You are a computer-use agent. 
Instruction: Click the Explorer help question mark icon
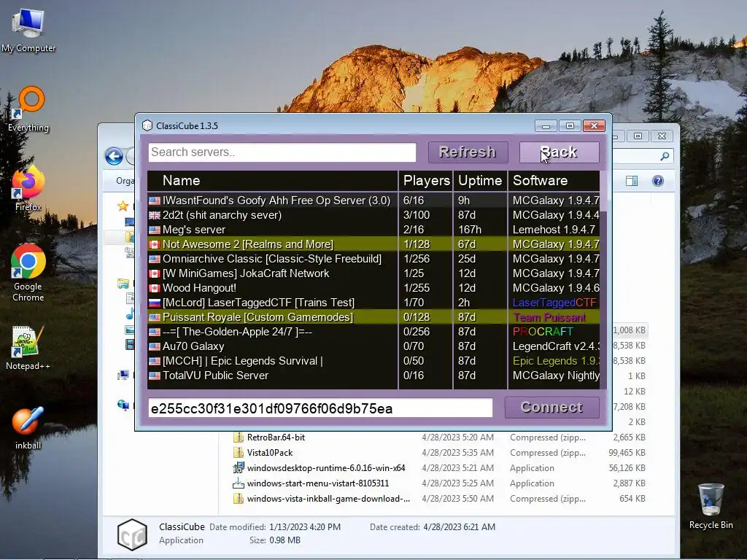point(658,181)
